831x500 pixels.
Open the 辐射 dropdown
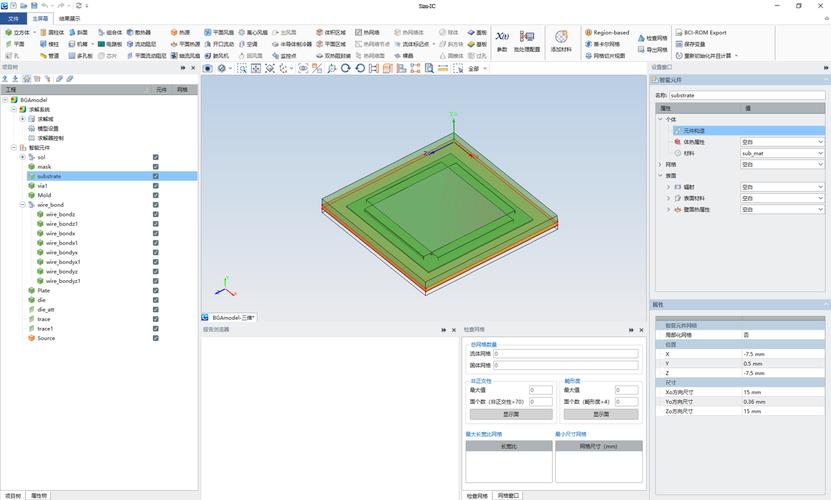click(782, 187)
